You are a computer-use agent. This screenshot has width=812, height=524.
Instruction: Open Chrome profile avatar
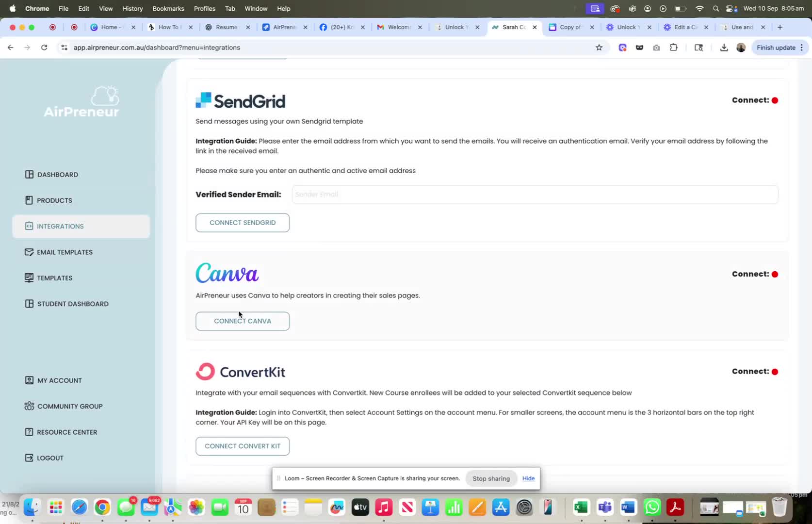pos(741,48)
